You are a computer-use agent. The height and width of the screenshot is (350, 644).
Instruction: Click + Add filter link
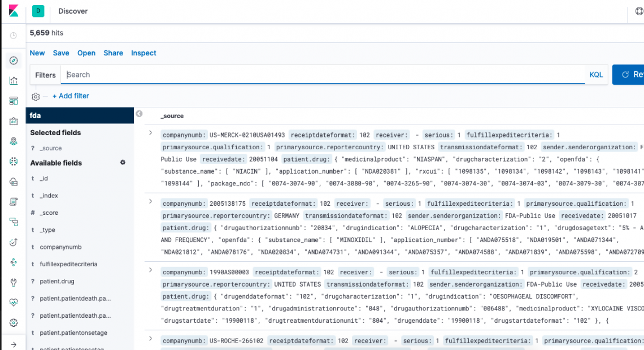[71, 96]
